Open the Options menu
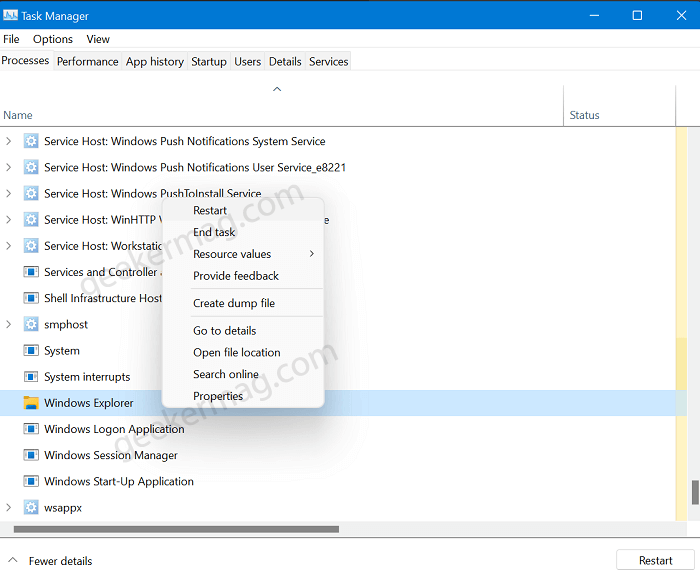 pyautogui.click(x=53, y=39)
